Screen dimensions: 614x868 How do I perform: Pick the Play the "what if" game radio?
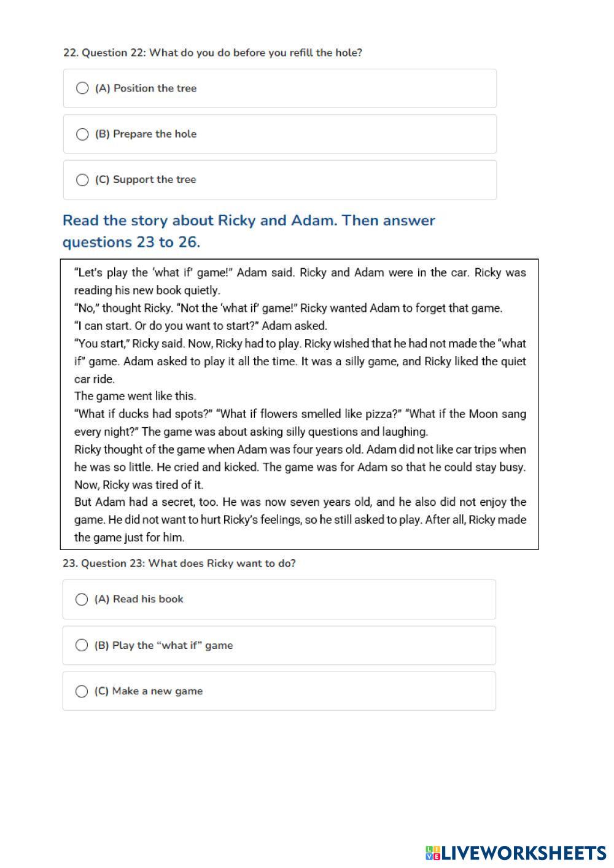pos(82,645)
